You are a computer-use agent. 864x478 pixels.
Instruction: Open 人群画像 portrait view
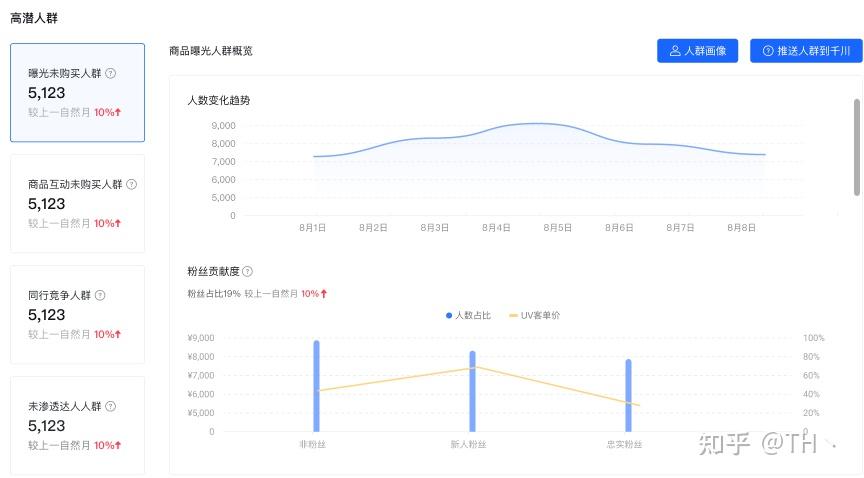698,51
